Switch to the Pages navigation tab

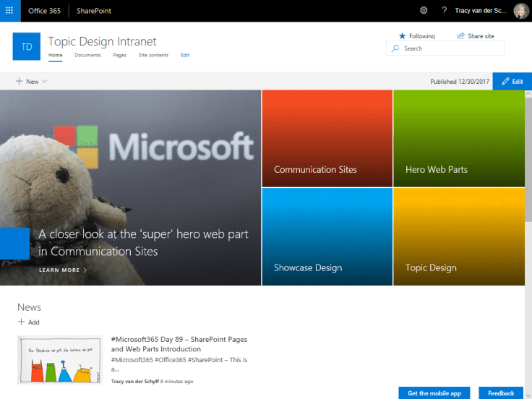[x=119, y=55]
